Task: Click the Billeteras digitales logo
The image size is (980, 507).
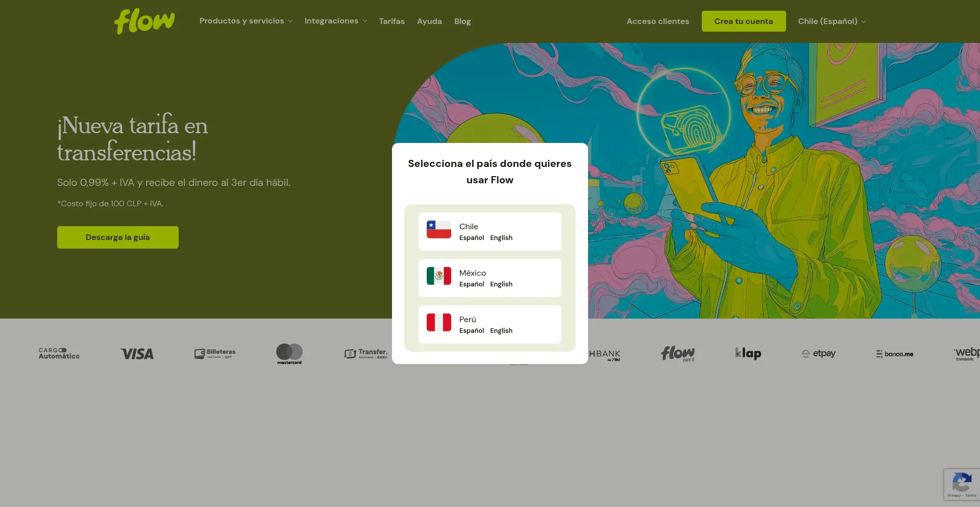Action: click(215, 353)
